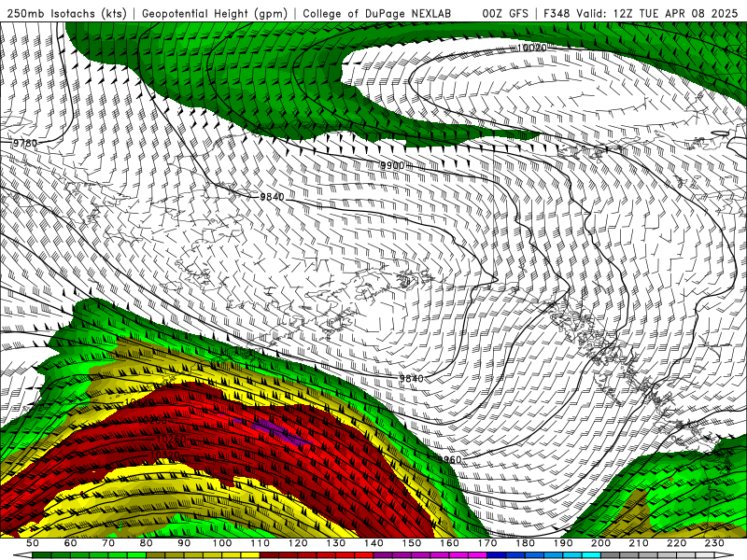Click the bright yellow swatch just before 110

[250, 555]
